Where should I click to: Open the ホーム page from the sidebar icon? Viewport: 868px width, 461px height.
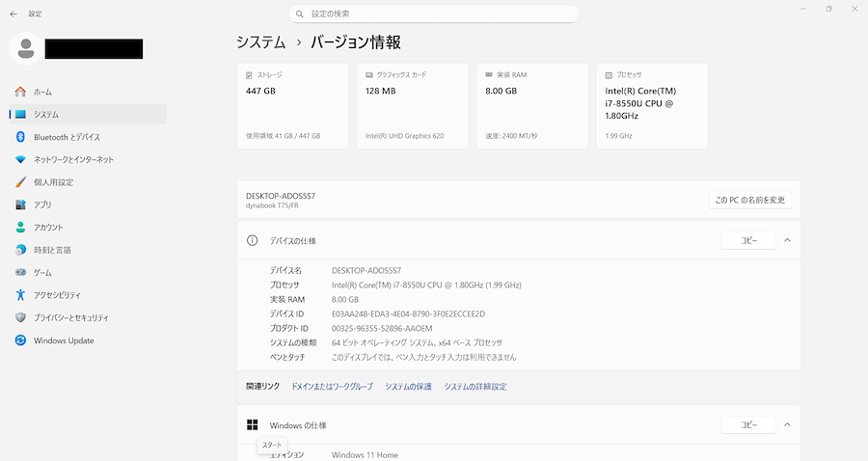tap(20, 92)
